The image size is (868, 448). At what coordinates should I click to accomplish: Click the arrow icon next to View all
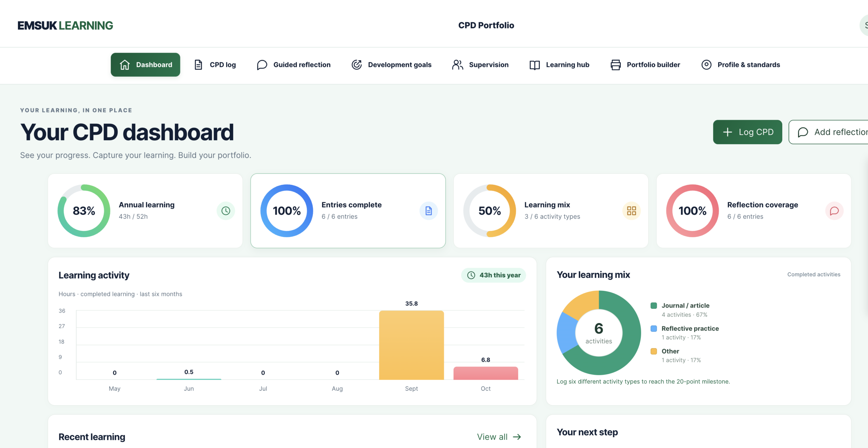tap(517, 437)
